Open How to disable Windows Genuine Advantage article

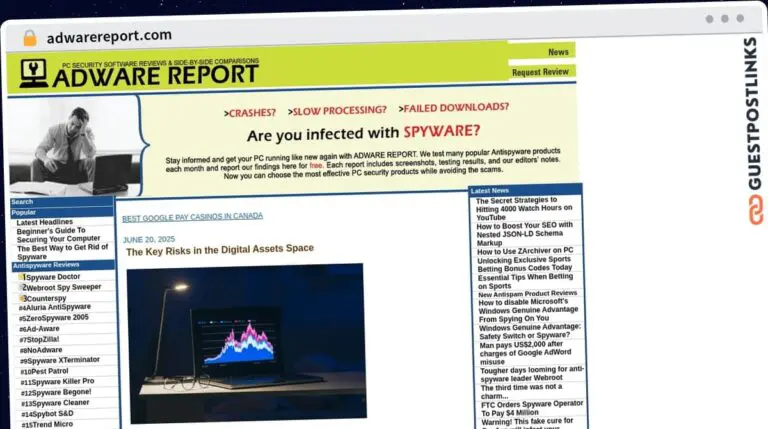click(528, 310)
